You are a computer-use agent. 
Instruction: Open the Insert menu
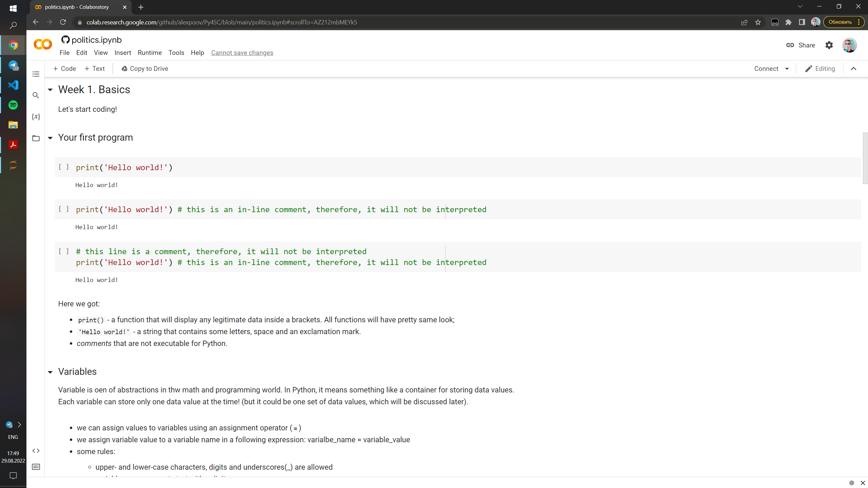click(x=123, y=53)
